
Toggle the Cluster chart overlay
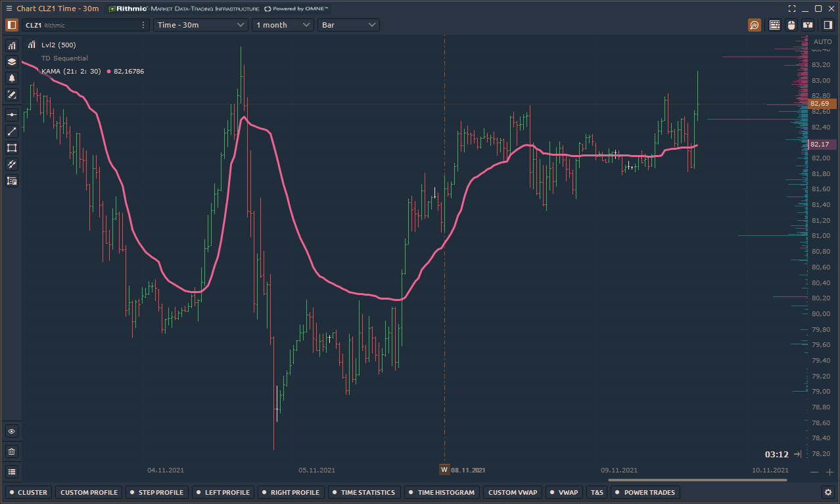click(x=28, y=492)
